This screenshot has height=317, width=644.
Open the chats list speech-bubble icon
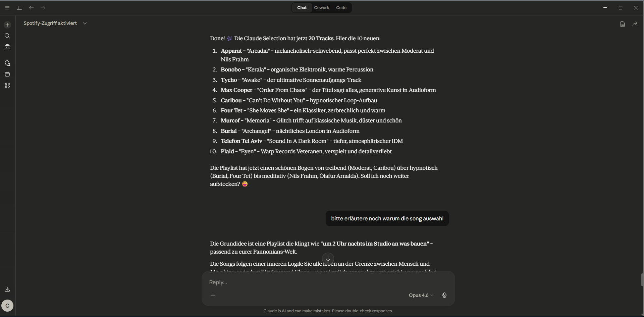7,63
